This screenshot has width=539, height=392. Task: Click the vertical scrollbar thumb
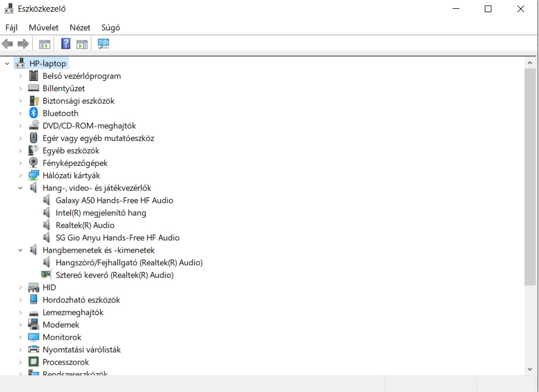coord(530,176)
